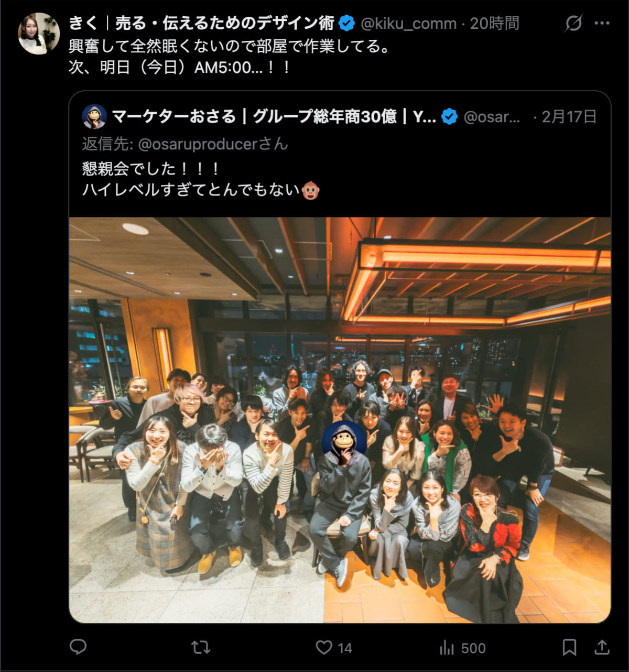Screen dimensions: 629x672
Task: Repost this tweet with the retweet icon
Action: pyautogui.click(x=201, y=647)
